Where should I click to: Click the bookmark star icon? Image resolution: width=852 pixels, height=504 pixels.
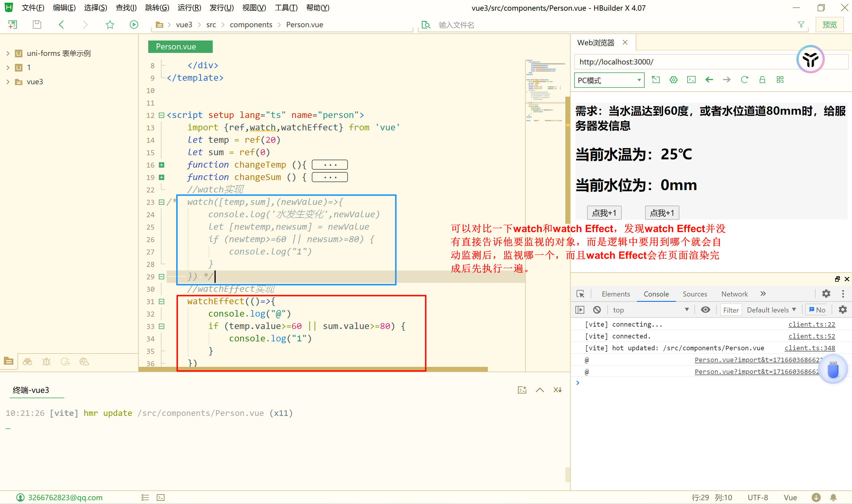(x=110, y=25)
